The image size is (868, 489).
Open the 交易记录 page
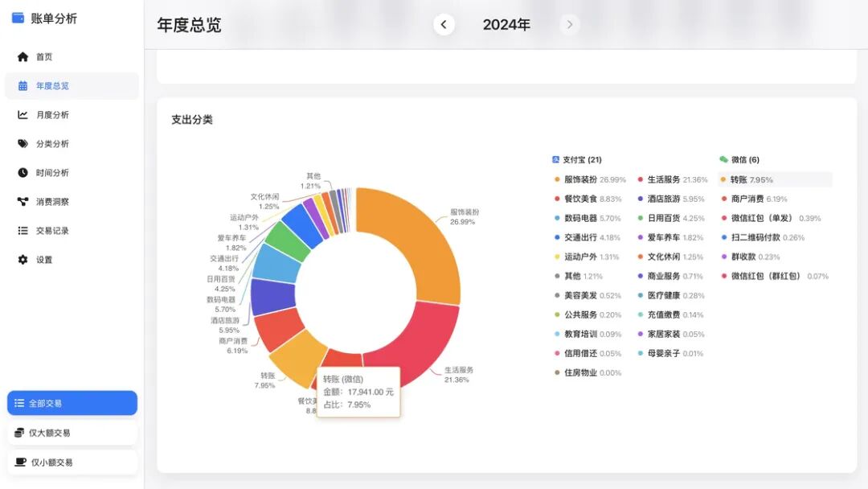tap(72, 230)
